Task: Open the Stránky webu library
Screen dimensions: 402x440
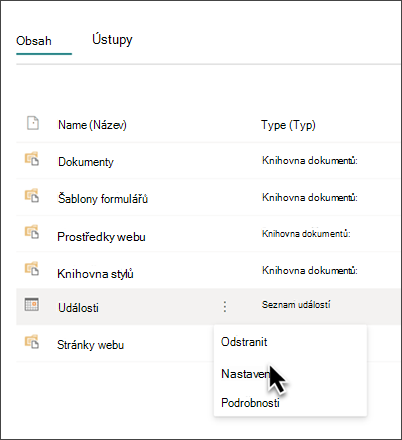Action: click(90, 345)
